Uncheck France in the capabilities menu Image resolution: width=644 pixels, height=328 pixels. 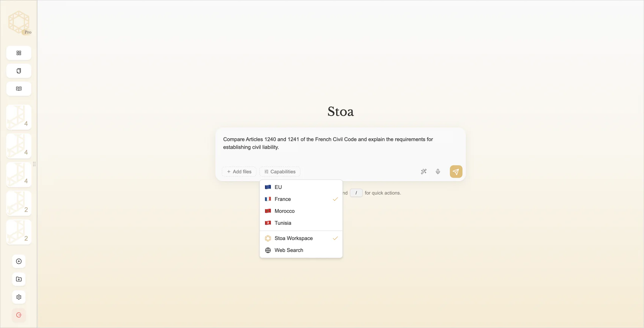pyautogui.click(x=301, y=199)
